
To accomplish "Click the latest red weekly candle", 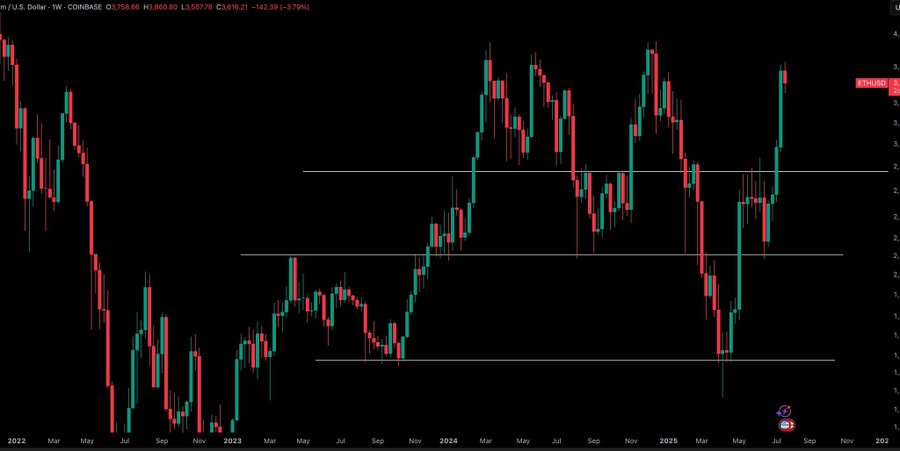I will tap(785, 76).
